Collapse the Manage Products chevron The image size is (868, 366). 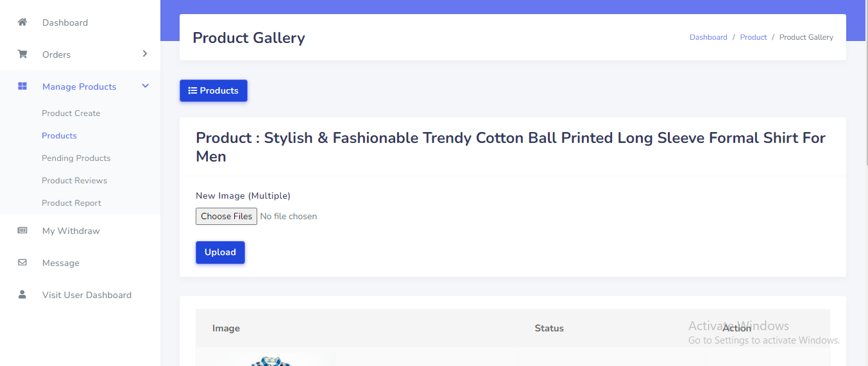tap(145, 86)
